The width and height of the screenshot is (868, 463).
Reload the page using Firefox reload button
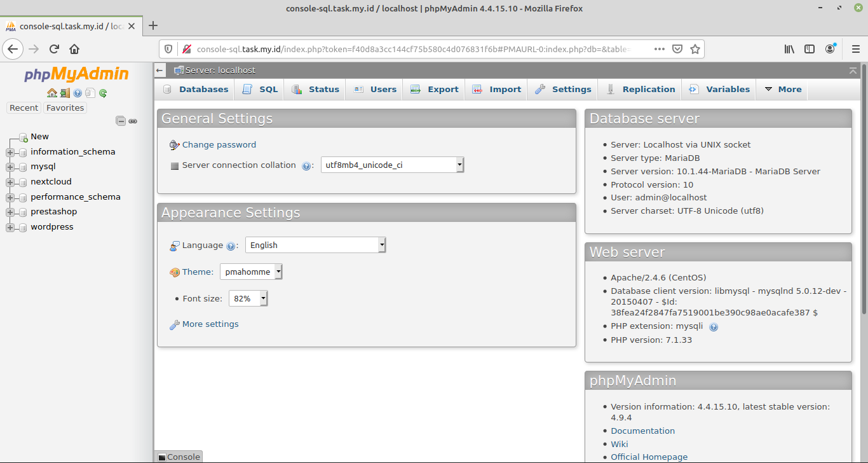tap(54, 49)
